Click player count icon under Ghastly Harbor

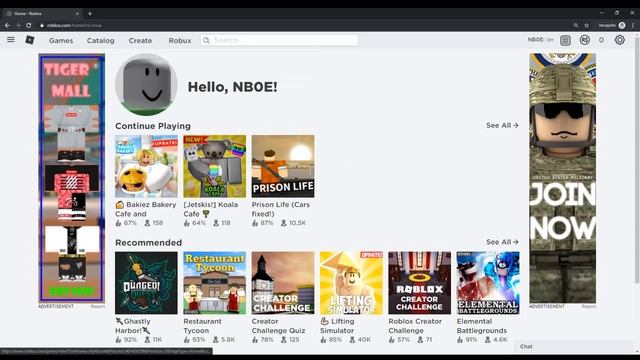[147, 340]
